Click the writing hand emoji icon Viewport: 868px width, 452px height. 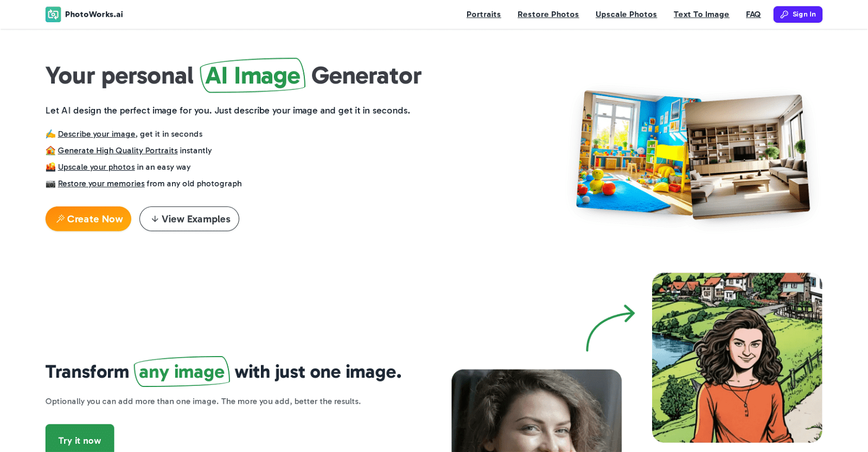[x=50, y=134]
